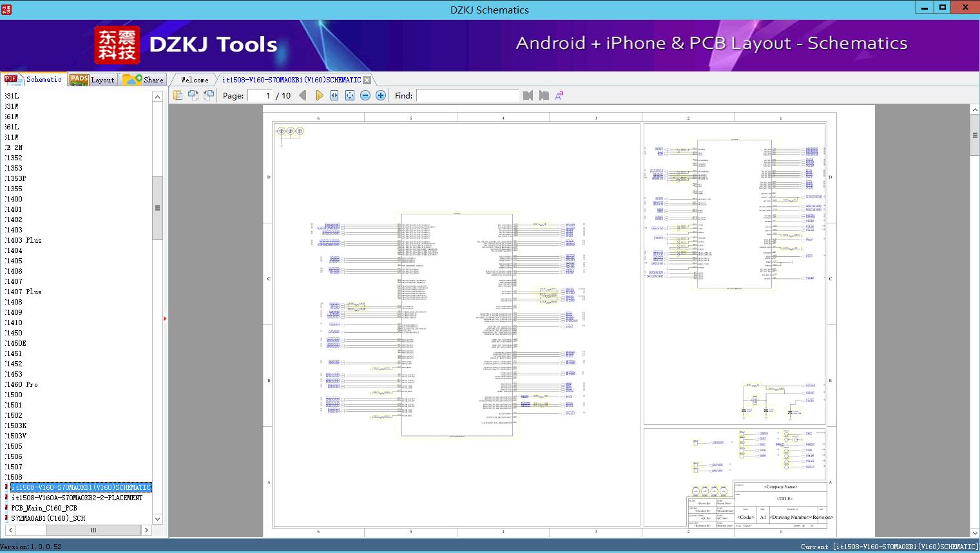Toggle match case search option icon
Screen dimensions: 980x553
coord(559,95)
